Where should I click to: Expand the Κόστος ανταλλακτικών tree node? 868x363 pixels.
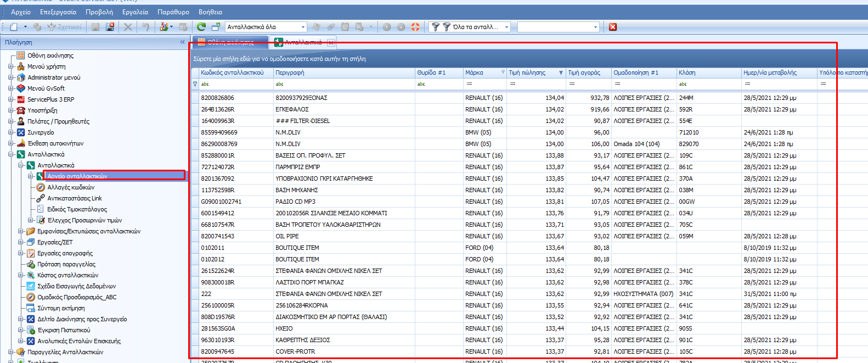coord(20,275)
